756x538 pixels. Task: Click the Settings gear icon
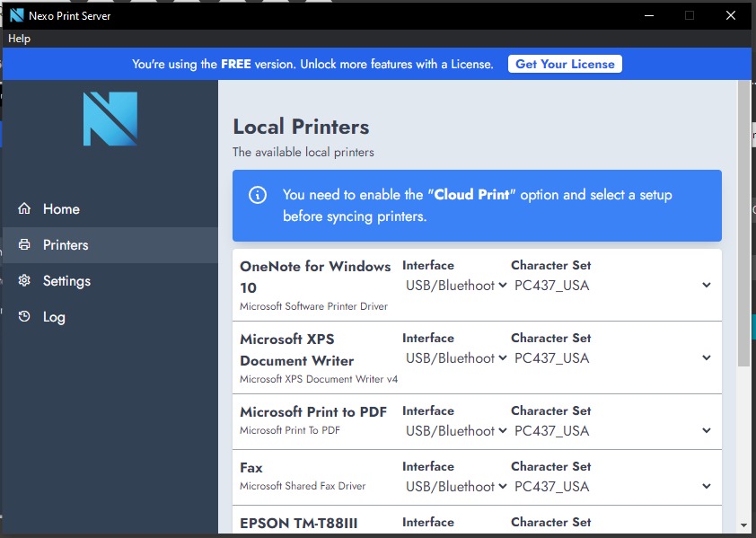click(x=24, y=280)
